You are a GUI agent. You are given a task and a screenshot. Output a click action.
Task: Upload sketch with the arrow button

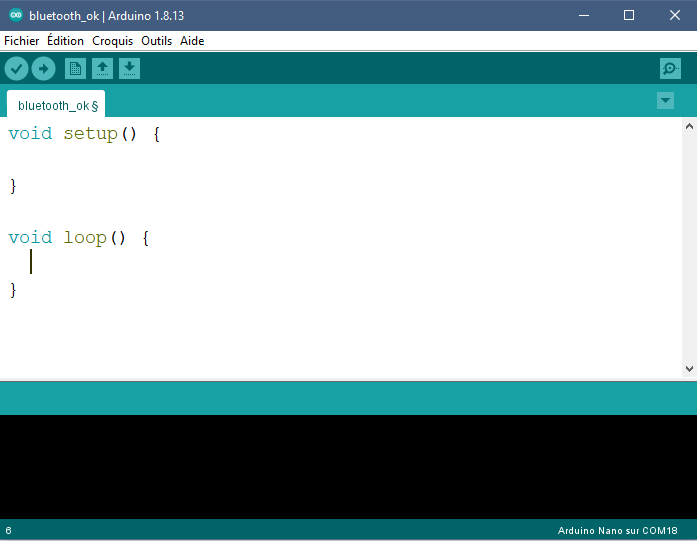43,69
